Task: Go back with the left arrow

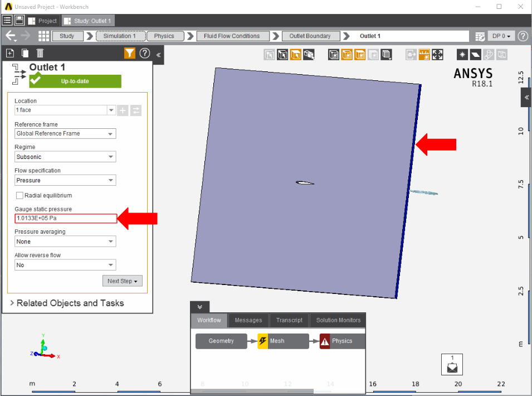Action: pos(11,36)
